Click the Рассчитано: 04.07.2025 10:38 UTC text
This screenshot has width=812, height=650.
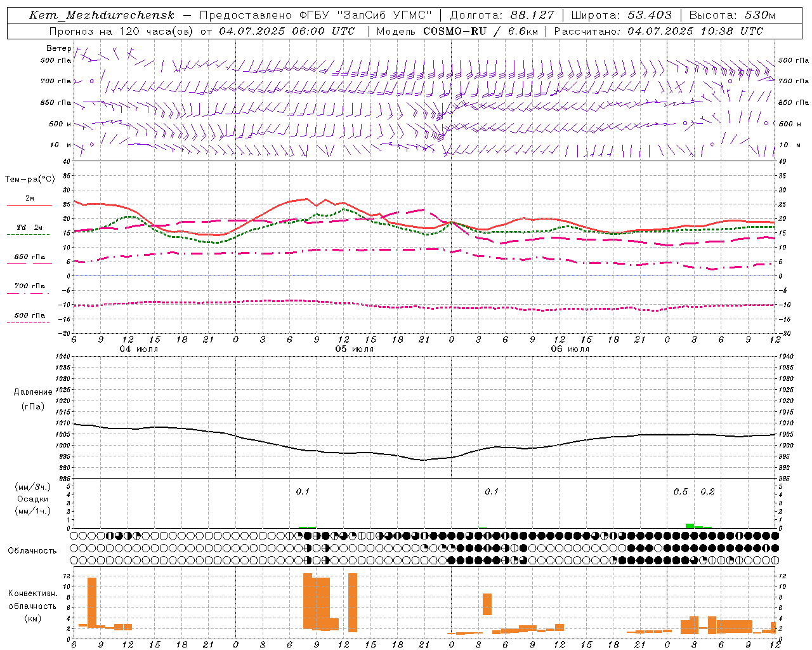pyautogui.click(x=659, y=31)
